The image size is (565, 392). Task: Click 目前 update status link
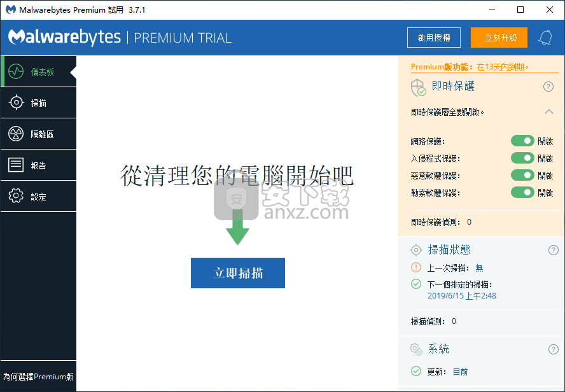click(x=460, y=372)
